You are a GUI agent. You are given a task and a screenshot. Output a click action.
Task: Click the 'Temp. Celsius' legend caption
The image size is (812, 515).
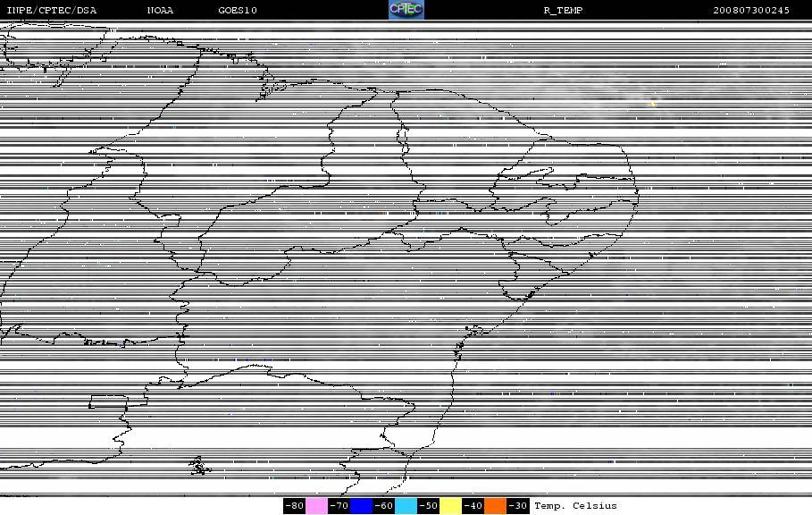click(575, 506)
